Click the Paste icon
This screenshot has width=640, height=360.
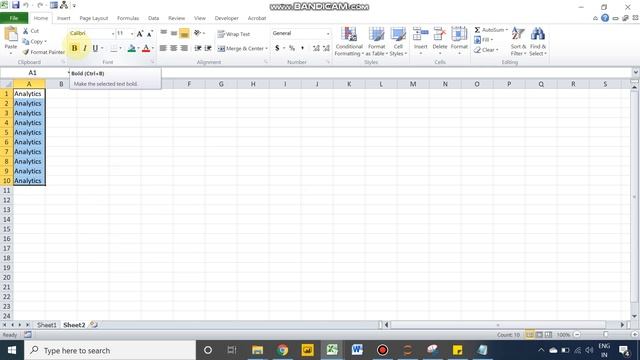pos(11,34)
